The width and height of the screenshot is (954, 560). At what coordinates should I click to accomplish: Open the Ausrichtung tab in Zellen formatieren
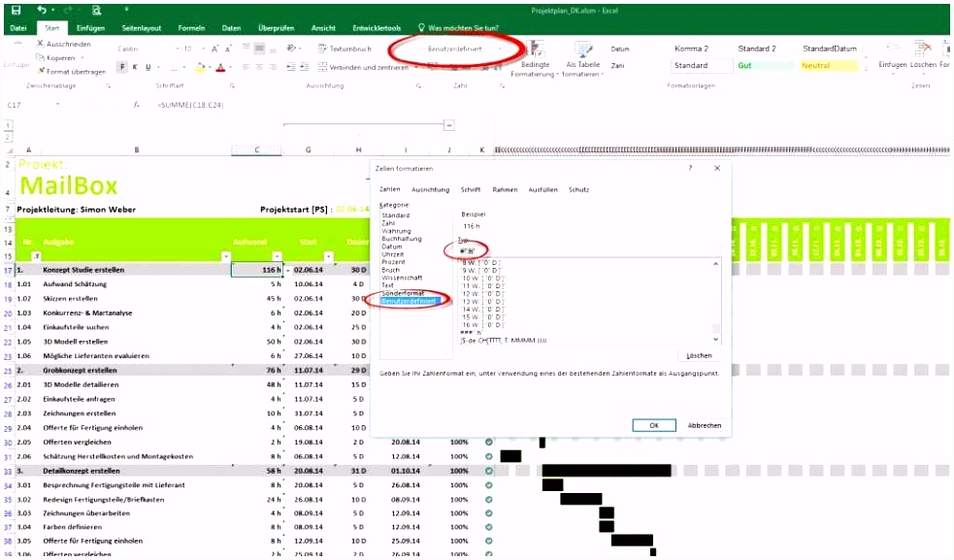(430, 190)
